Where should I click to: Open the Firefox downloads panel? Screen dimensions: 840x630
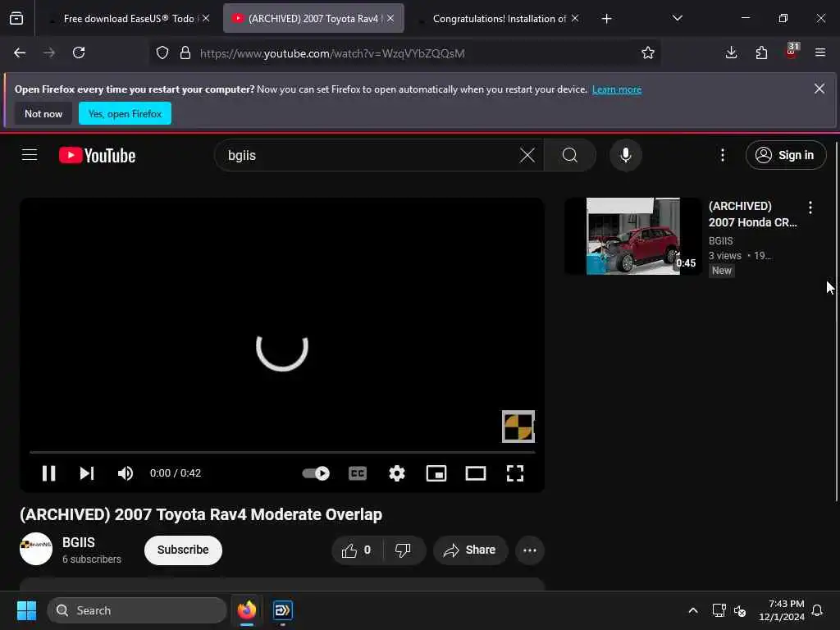point(731,52)
